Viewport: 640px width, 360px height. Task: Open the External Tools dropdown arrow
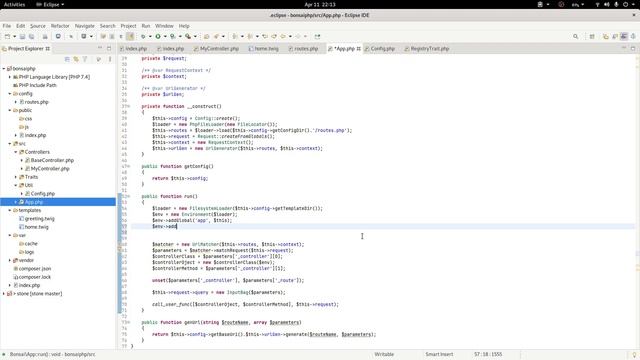(195, 36)
